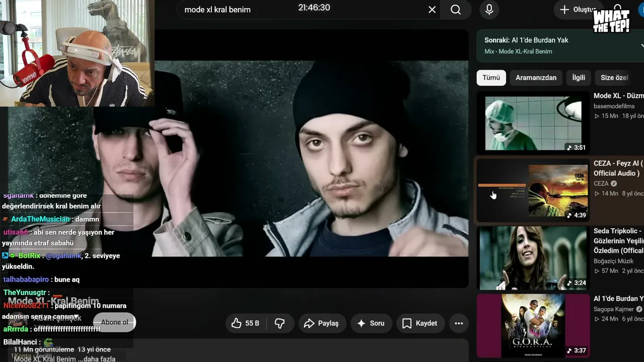Click the 3:51 duration badge

(x=577, y=148)
